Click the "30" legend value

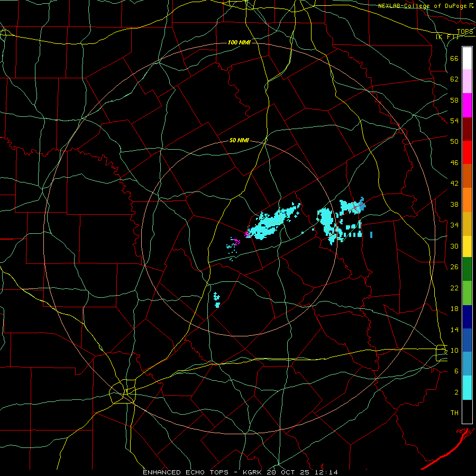pos(454,246)
